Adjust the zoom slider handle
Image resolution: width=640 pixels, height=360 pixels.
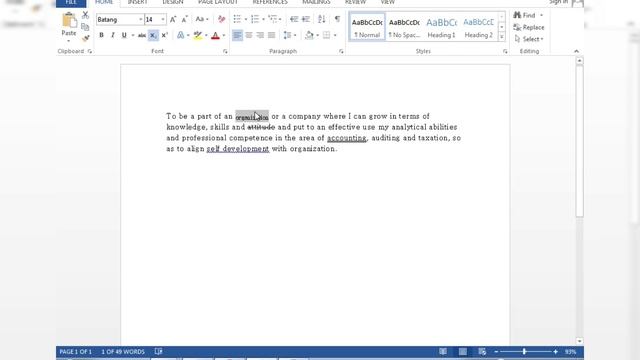coord(524,351)
